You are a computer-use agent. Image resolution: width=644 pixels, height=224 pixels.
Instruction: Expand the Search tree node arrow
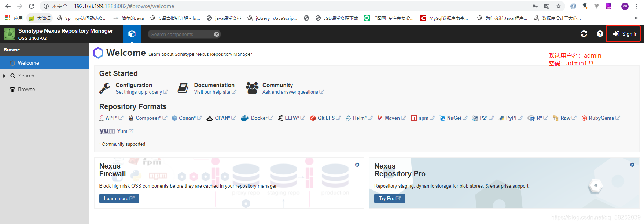click(x=4, y=76)
